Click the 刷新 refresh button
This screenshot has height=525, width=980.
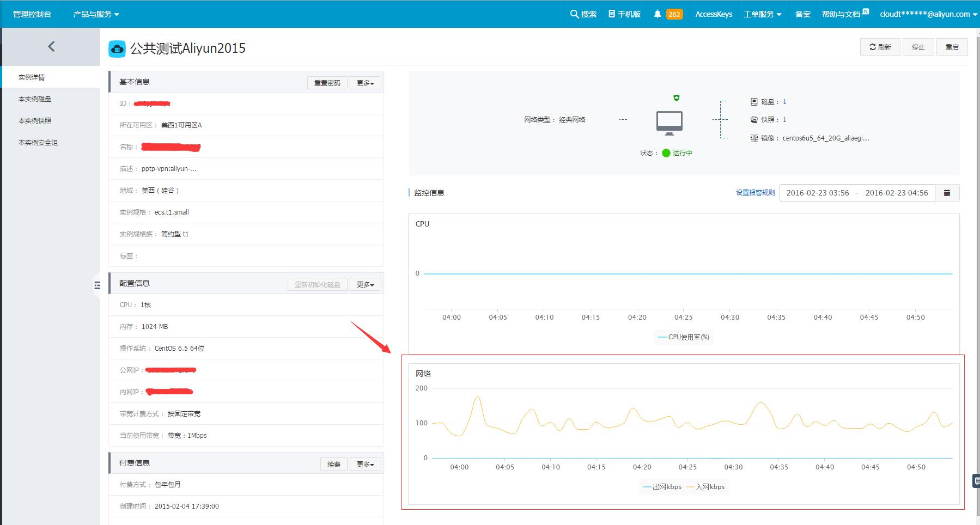(x=880, y=47)
